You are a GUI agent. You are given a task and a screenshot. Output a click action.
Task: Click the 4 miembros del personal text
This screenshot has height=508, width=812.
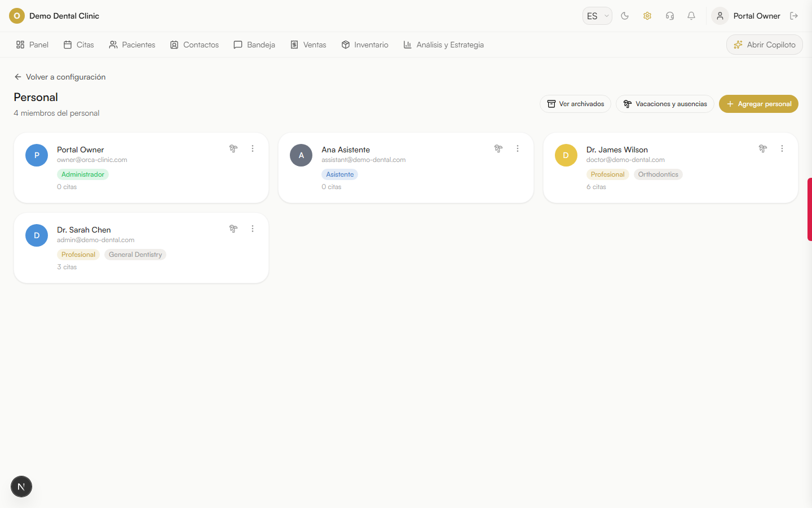point(56,113)
